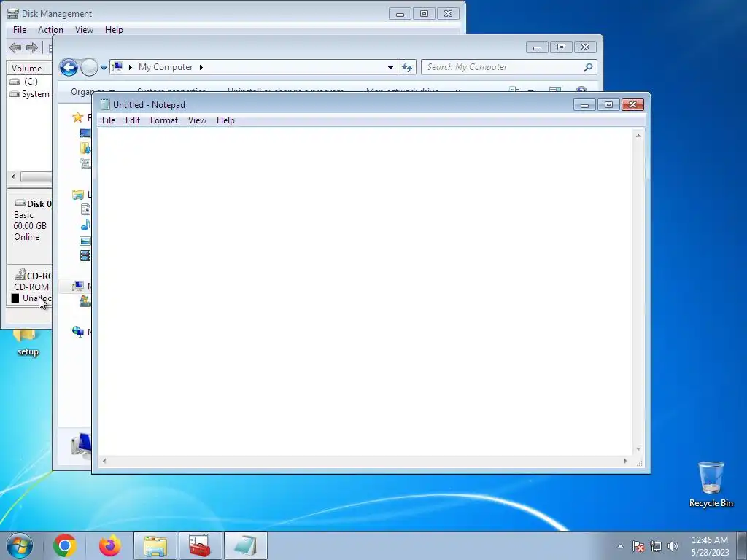Open the Start menu
The width and height of the screenshot is (747, 560).
20,545
